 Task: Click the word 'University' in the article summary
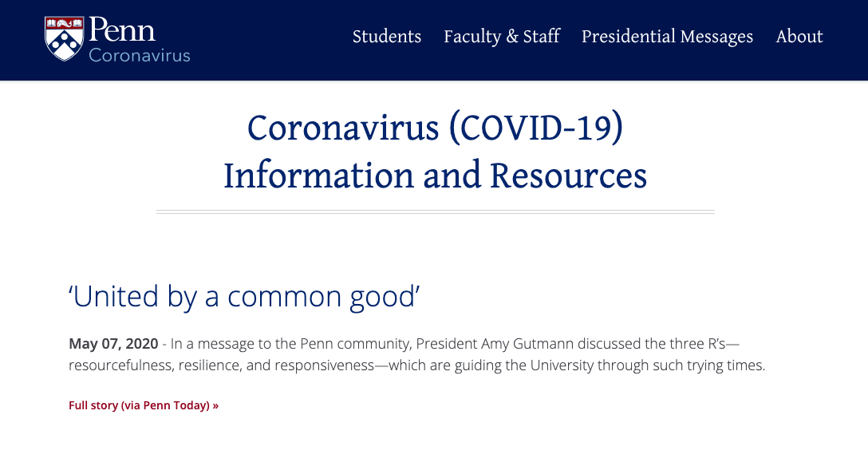[562, 365]
